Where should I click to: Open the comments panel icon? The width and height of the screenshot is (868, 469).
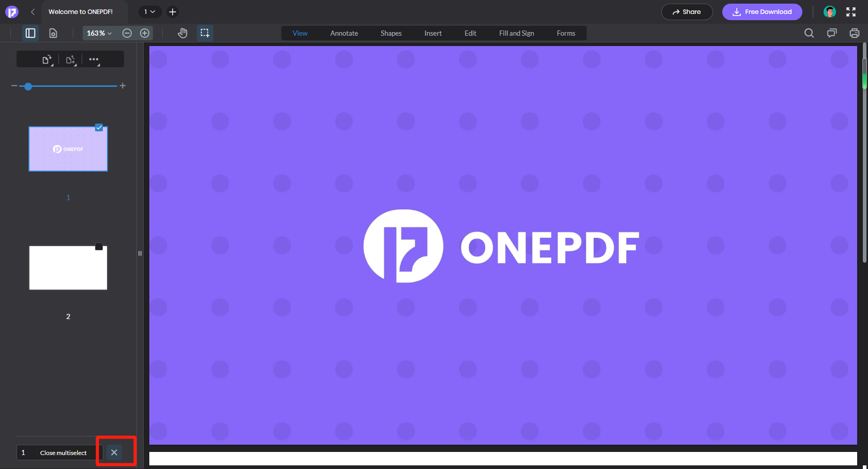click(x=832, y=33)
